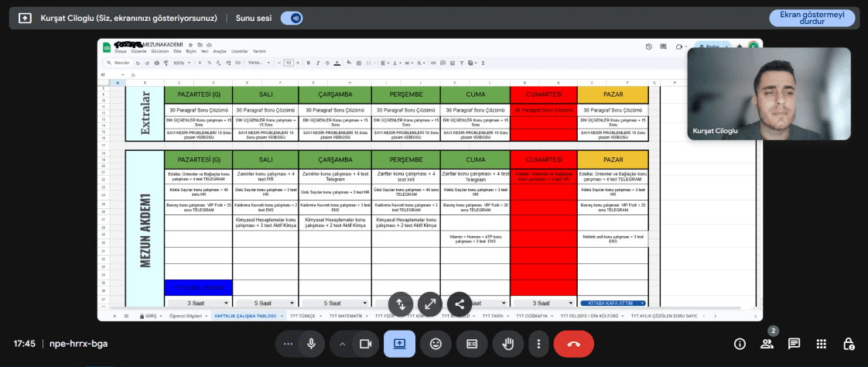This screenshot has width=868, height=367.
Task: Turn off the camera in Meet
Action: point(365,344)
